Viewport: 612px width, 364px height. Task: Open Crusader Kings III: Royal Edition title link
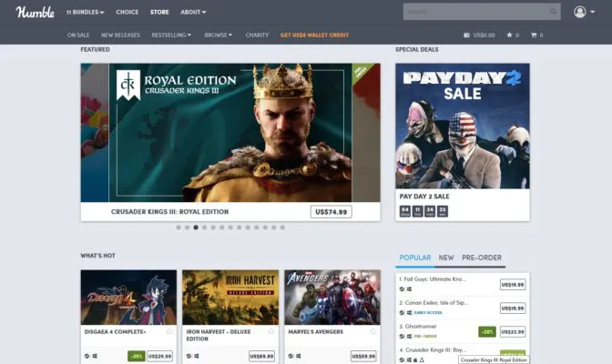tap(169, 212)
